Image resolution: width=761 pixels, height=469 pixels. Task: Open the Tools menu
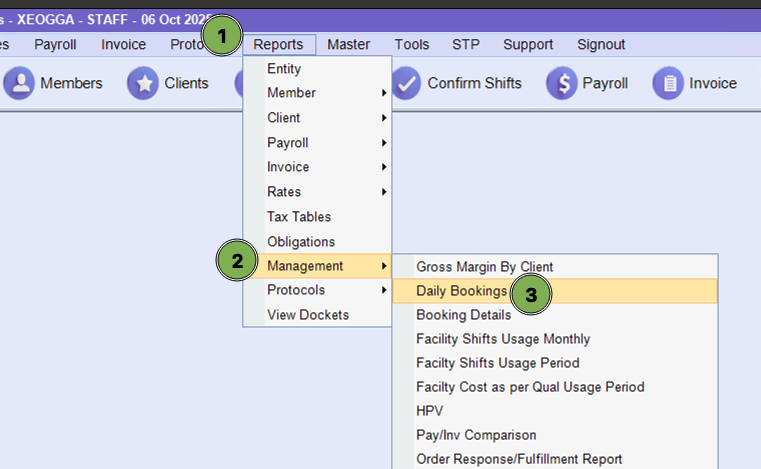click(x=411, y=45)
